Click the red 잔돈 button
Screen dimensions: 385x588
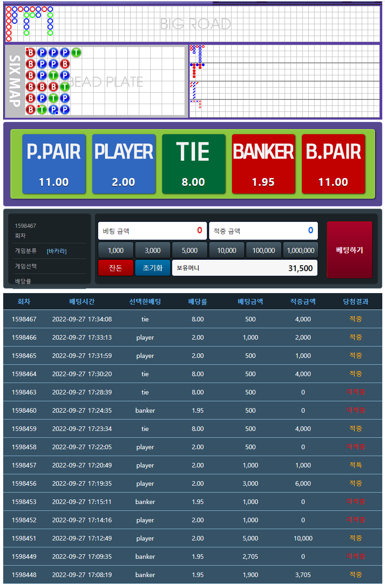116,268
